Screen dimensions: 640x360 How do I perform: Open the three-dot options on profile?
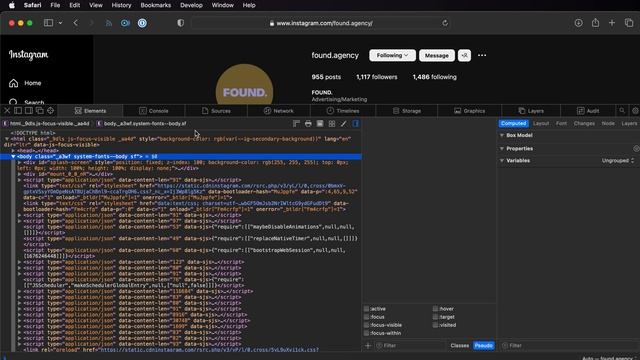[482, 55]
